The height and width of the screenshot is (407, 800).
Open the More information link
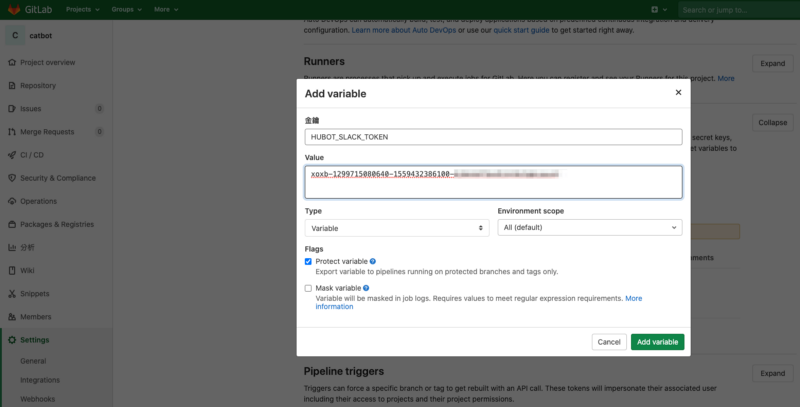click(634, 298)
